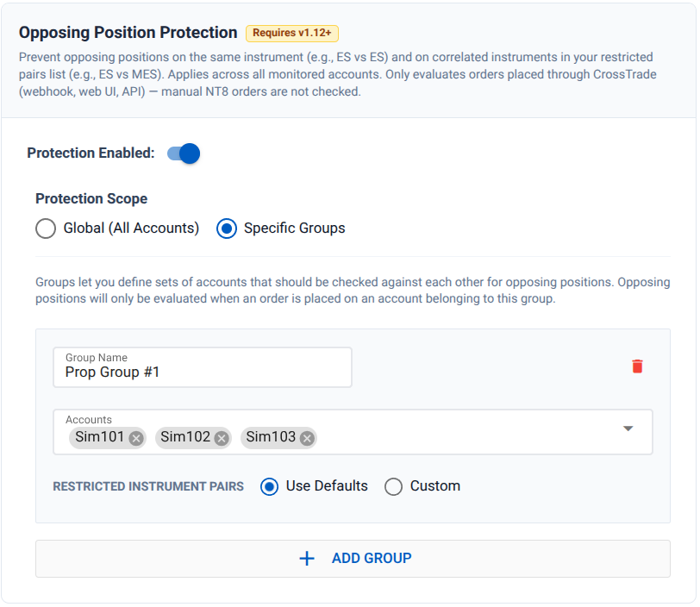Click the plus icon on ADD GROUP
The height and width of the screenshot is (607, 700).
(x=307, y=558)
